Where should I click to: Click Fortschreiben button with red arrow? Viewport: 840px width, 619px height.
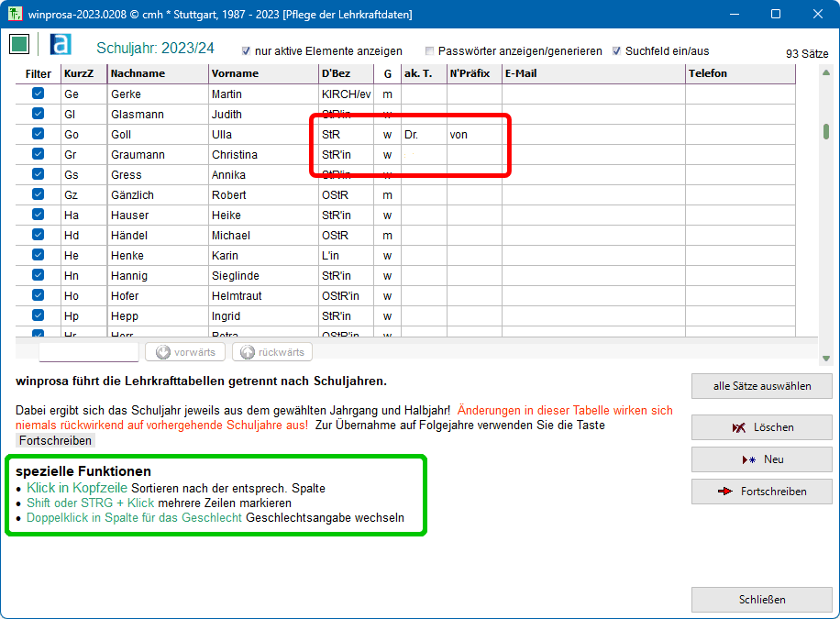tap(761, 492)
